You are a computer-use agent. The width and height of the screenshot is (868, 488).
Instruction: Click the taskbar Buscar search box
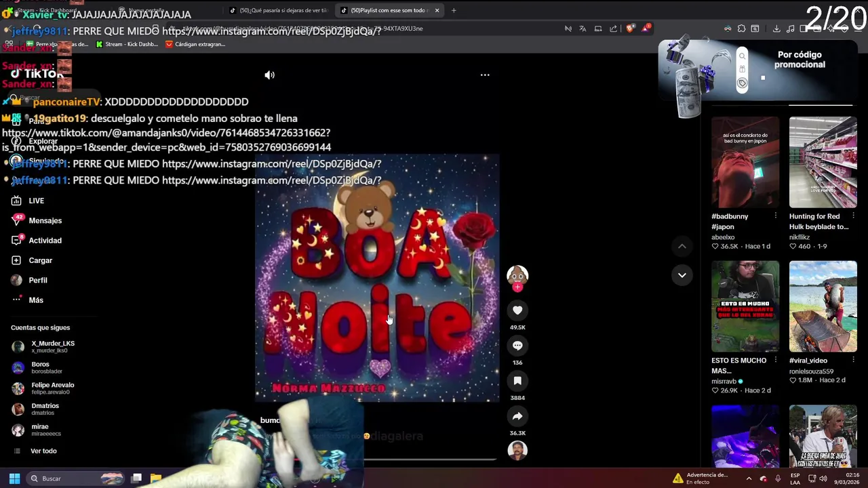pos(75,479)
